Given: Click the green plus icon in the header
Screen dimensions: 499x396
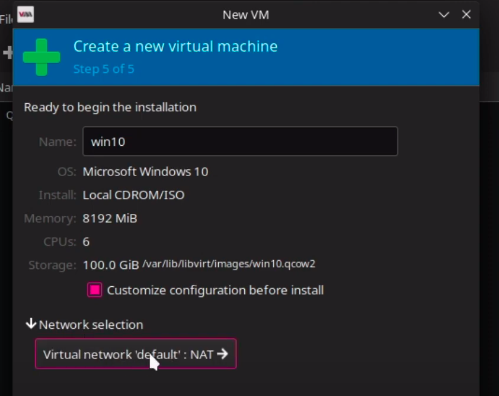Looking at the screenshot, I should click(x=42, y=57).
